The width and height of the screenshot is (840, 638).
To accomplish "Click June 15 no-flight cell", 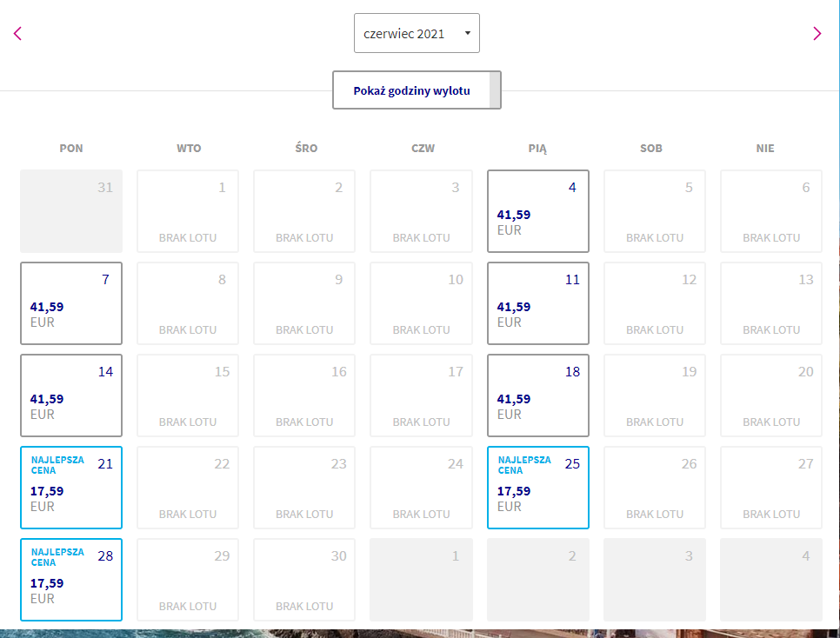I will click(x=188, y=395).
